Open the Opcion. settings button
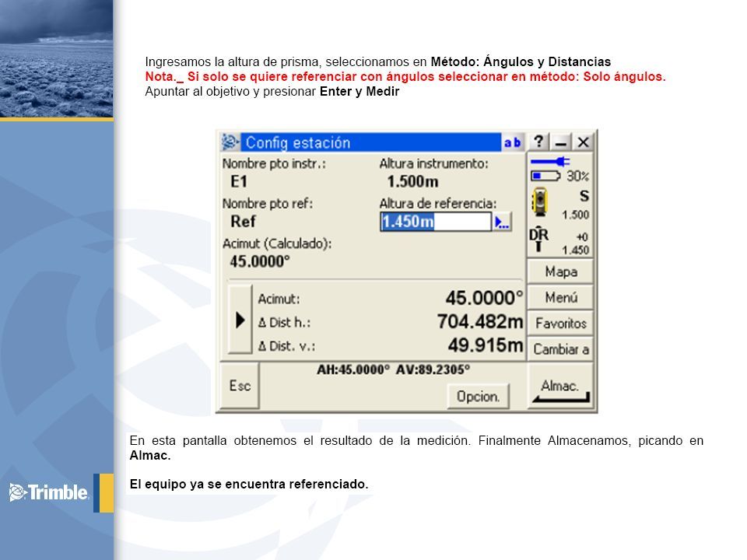 coord(479,396)
